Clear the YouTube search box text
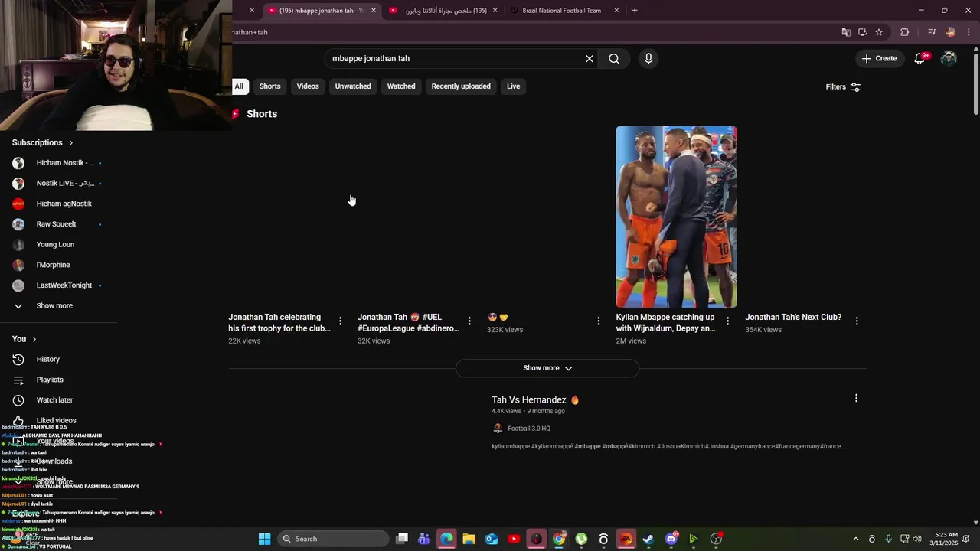The height and width of the screenshot is (551, 980). (590, 58)
